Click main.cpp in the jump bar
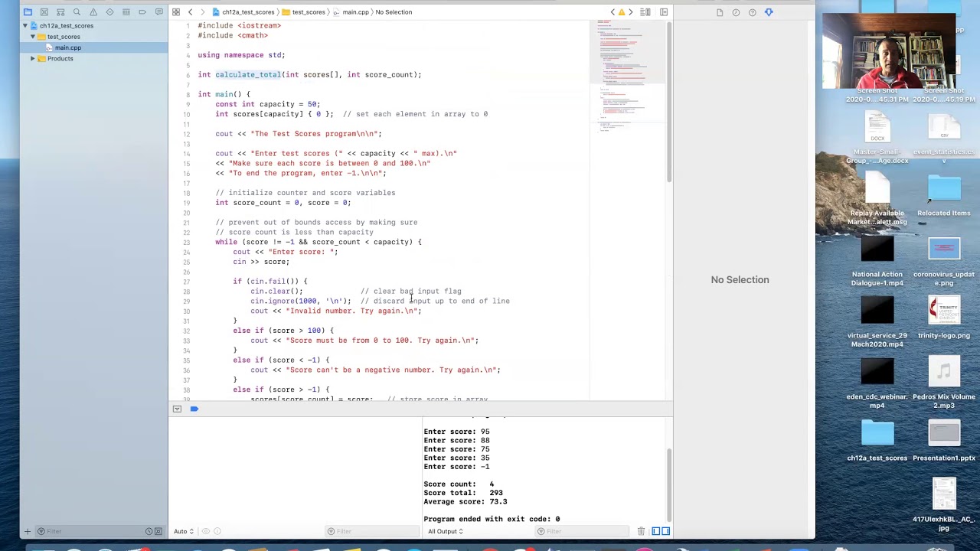The image size is (980, 551). click(351, 12)
